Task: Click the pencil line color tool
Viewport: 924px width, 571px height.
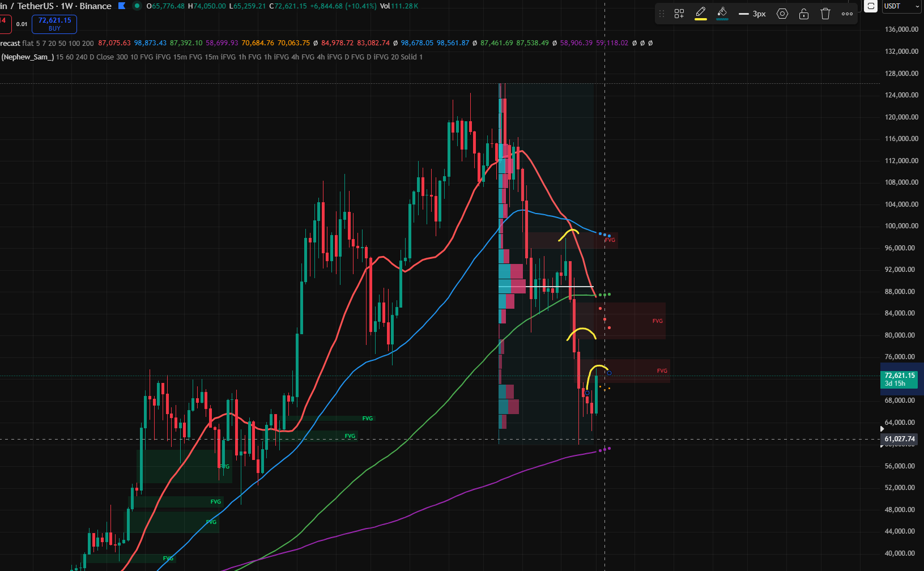Action: (x=701, y=14)
